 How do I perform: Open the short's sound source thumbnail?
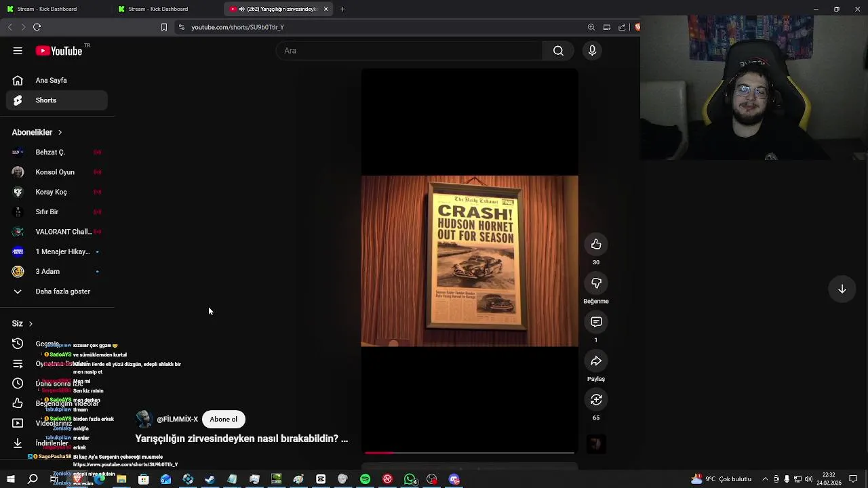(x=596, y=444)
